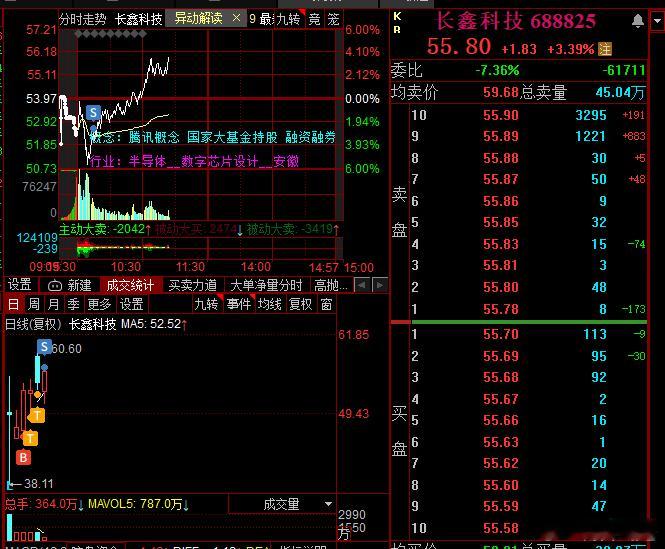
Task: Select the 分时走势 tab
Action: click(82, 19)
